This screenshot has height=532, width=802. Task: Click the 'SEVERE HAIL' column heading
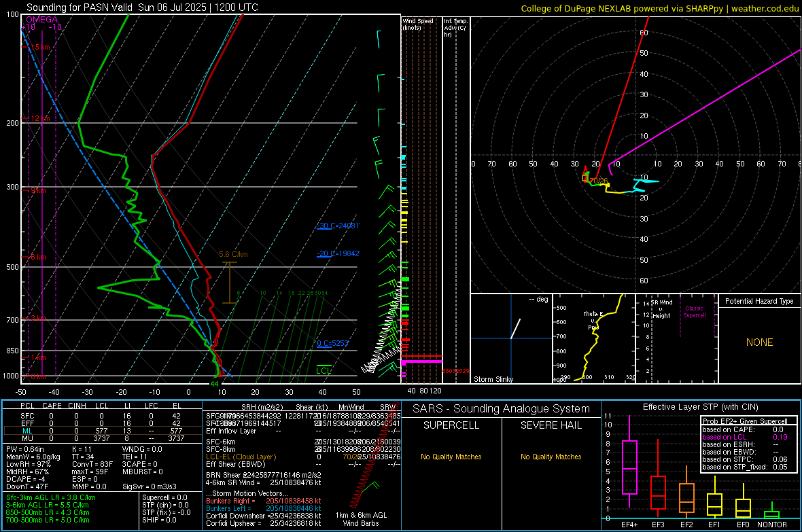[551, 425]
